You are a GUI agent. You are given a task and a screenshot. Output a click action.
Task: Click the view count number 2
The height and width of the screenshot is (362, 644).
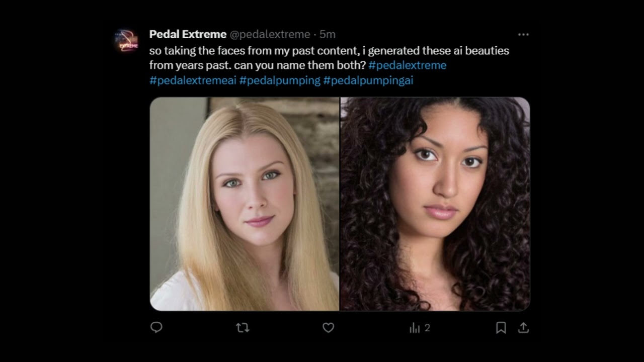(427, 328)
